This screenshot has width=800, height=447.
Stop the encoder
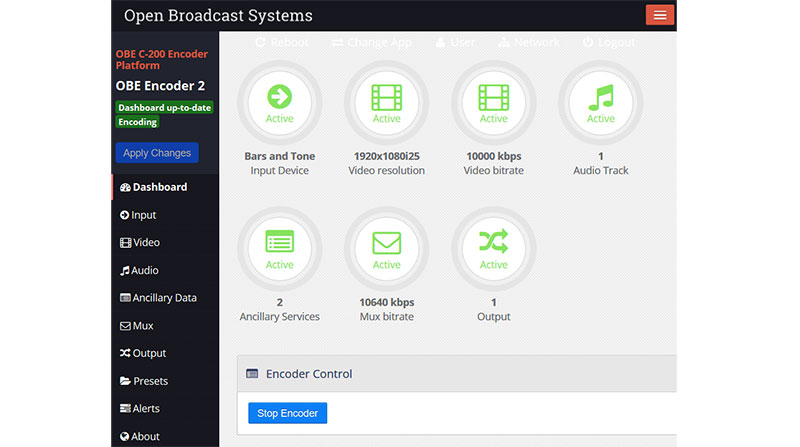click(287, 413)
